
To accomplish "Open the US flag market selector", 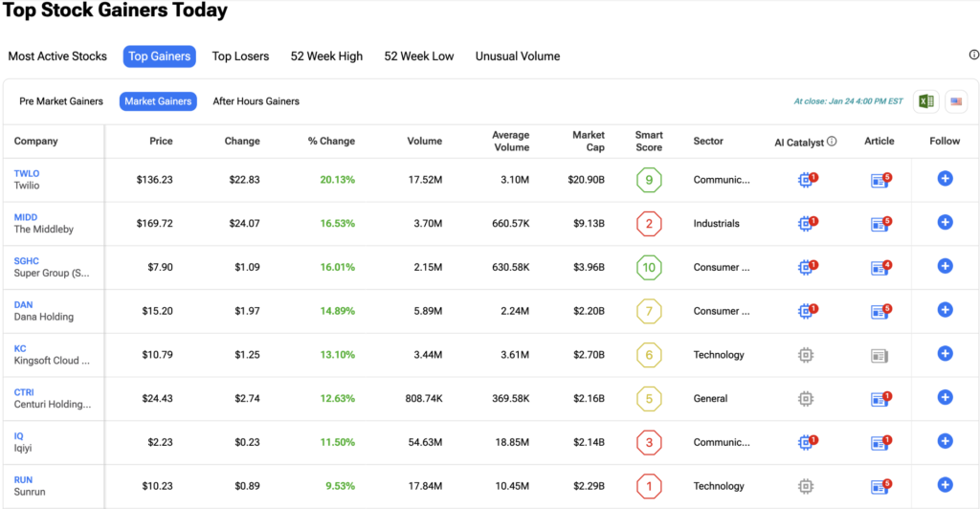I will coord(956,101).
